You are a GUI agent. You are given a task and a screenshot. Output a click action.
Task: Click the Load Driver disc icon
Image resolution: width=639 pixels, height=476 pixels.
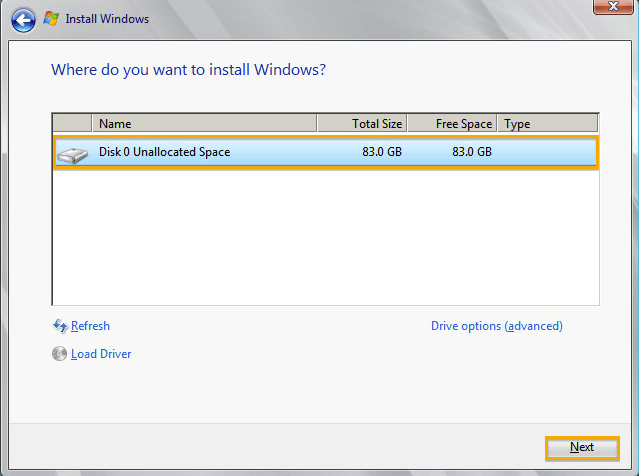[59, 354]
